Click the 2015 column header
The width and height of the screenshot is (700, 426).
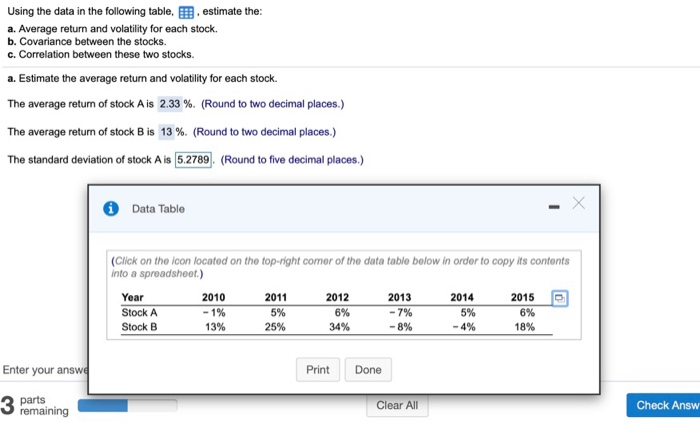(x=522, y=297)
